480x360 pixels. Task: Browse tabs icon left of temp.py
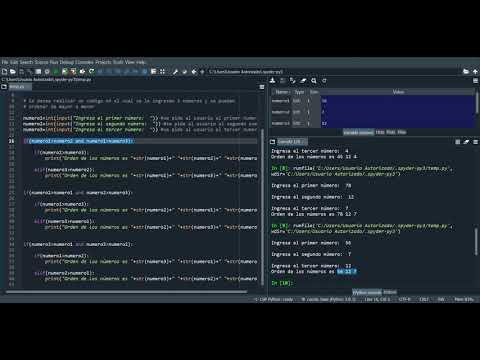[4, 87]
